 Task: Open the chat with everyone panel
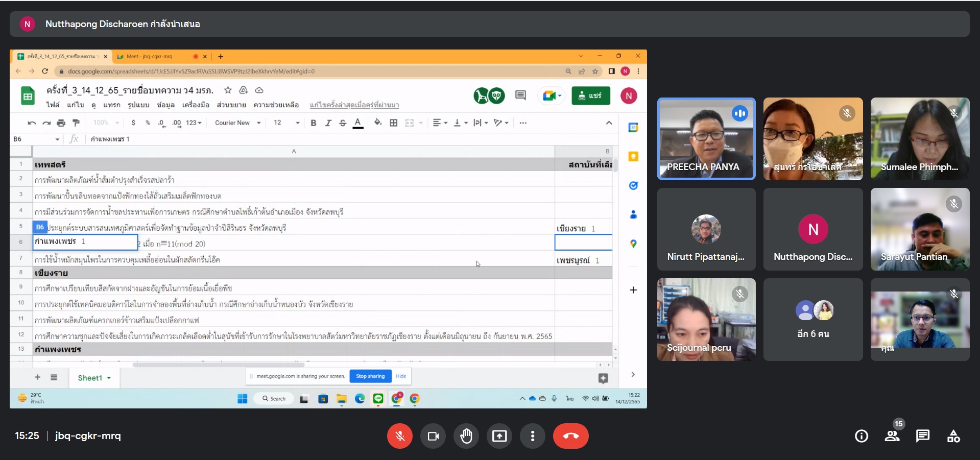click(922, 436)
